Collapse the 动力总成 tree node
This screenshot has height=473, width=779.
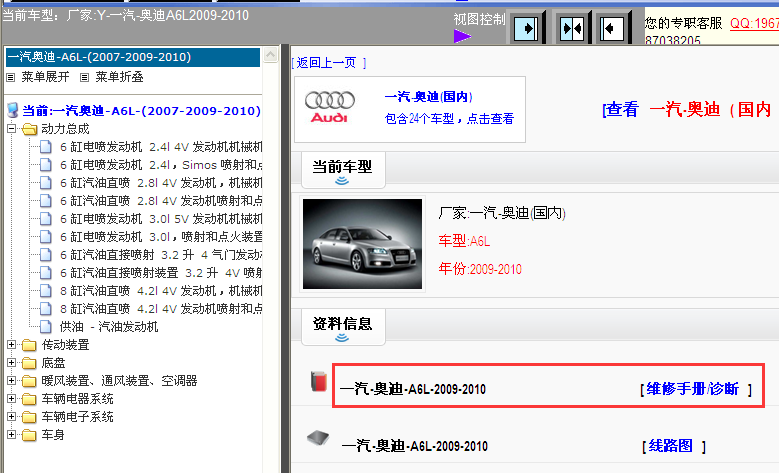[x=11, y=129]
